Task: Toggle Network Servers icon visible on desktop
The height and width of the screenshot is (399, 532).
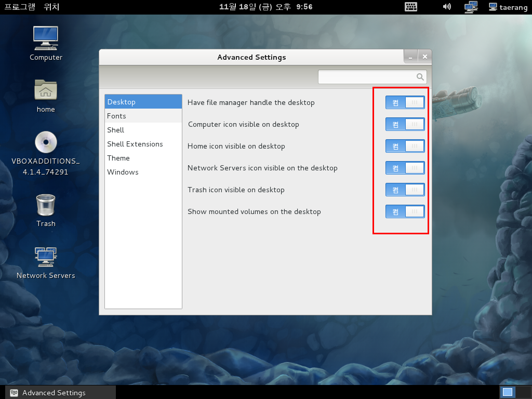Action: tap(405, 168)
